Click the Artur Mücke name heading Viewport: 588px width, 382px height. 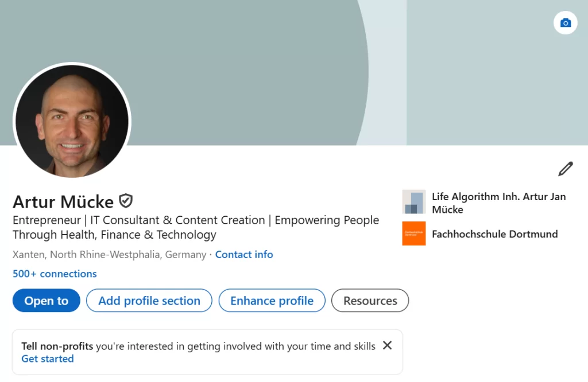pos(63,202)
